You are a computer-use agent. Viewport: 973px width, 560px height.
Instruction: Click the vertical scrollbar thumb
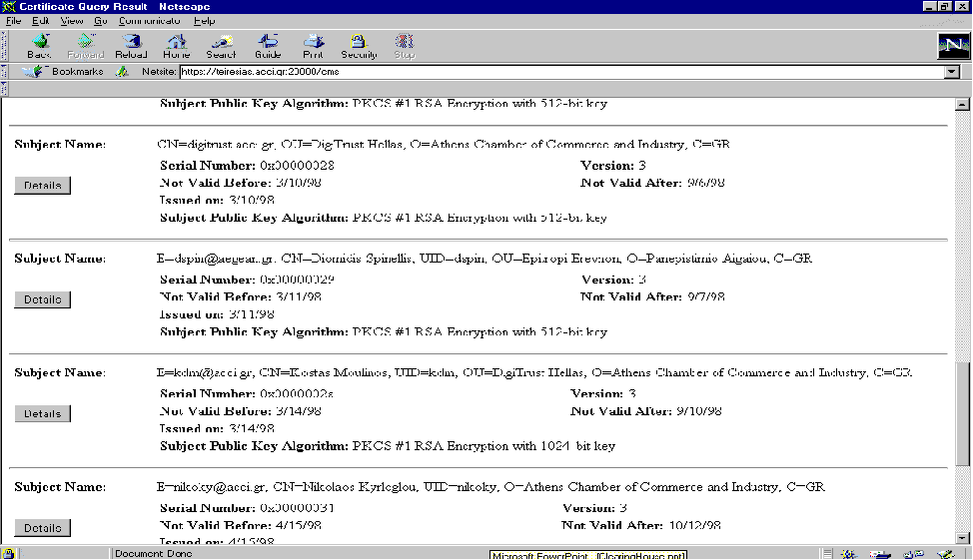coord(962,412)
